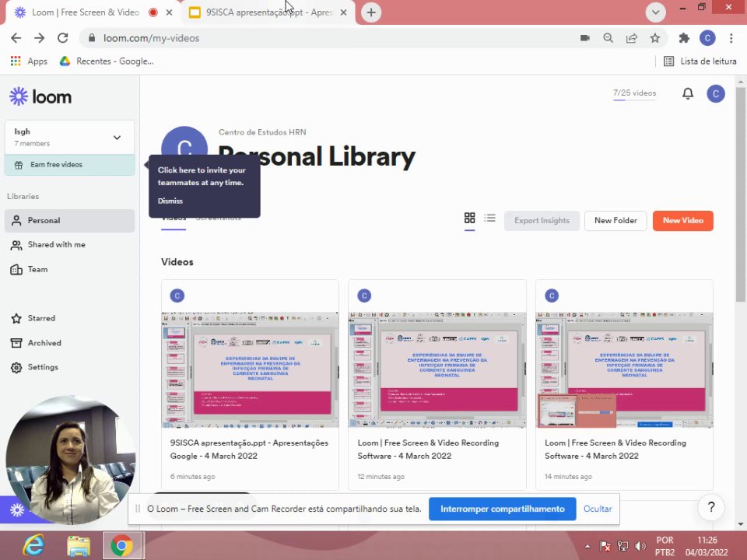Start a New Video
Viewport: 747px width, 560px height.
click(682, 220)
